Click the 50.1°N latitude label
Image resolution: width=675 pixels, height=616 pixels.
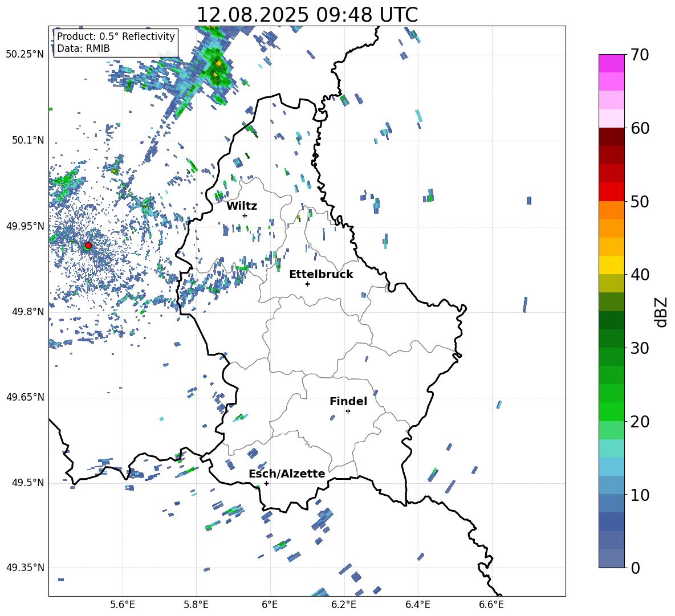click(x=28, y=141)
